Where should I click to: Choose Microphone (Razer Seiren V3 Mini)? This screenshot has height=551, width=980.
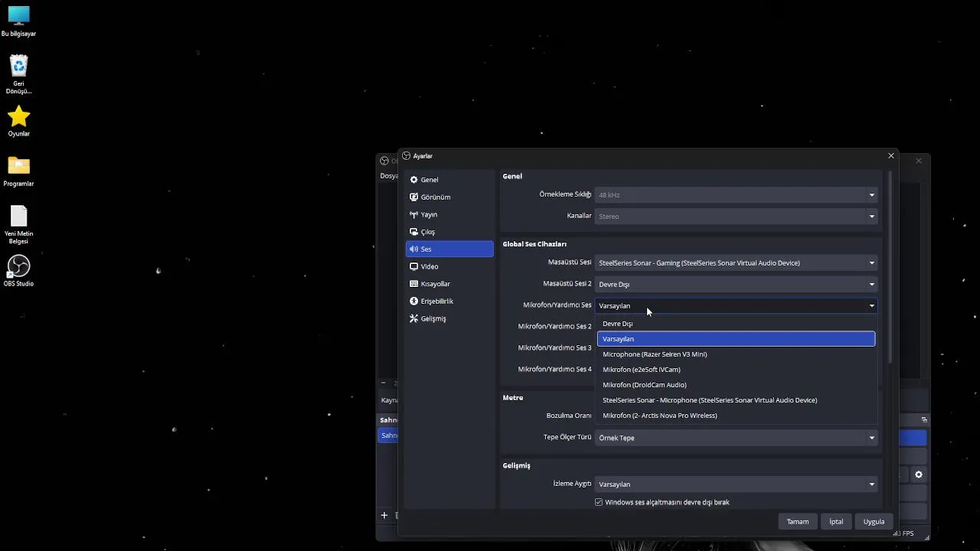click(x=736, y=354)
